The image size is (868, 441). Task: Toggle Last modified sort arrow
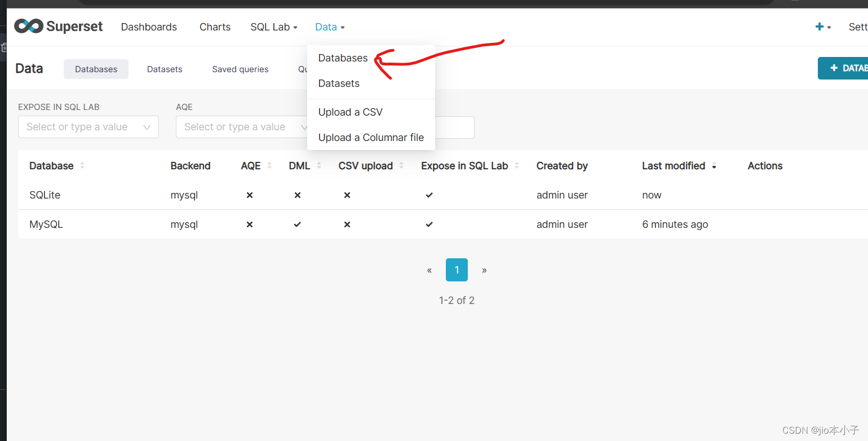click(714, 166)
